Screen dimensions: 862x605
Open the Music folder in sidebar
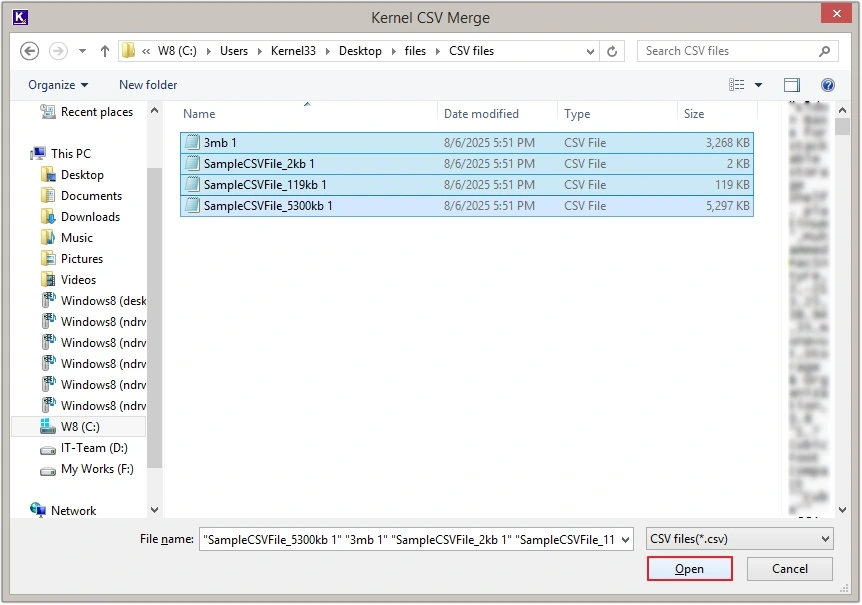click(x=67, y=238)
